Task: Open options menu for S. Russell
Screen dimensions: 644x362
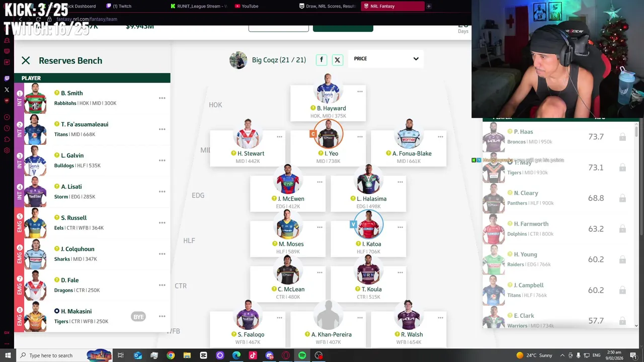Action: point(162,223)
